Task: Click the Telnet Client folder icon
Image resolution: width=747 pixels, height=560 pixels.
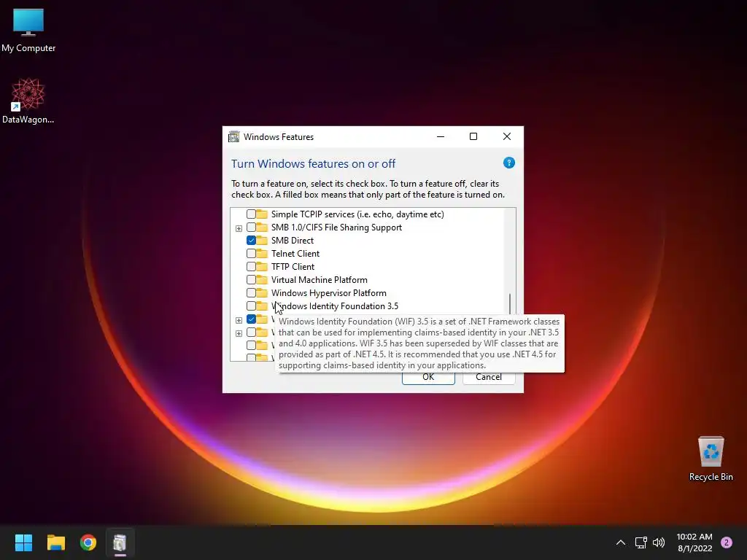Action: tap(262, 253)
